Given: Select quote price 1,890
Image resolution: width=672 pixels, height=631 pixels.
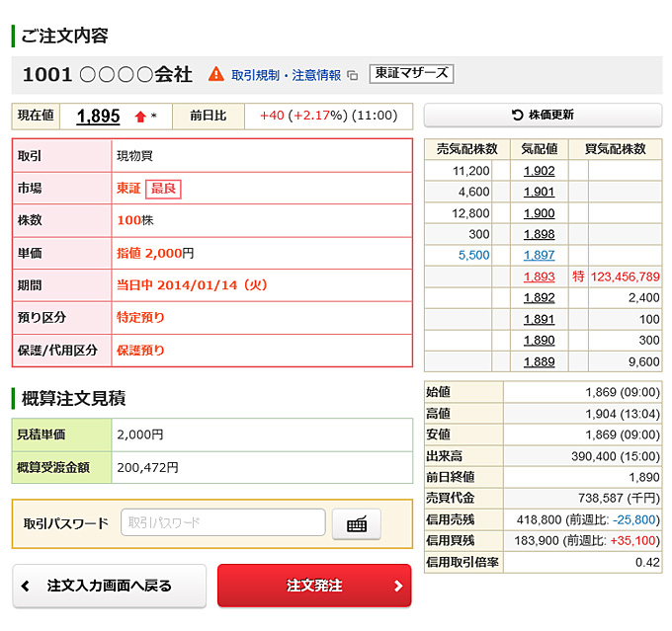Looking at the screenshot, I should pyautogui.click(x=540, y=340).
